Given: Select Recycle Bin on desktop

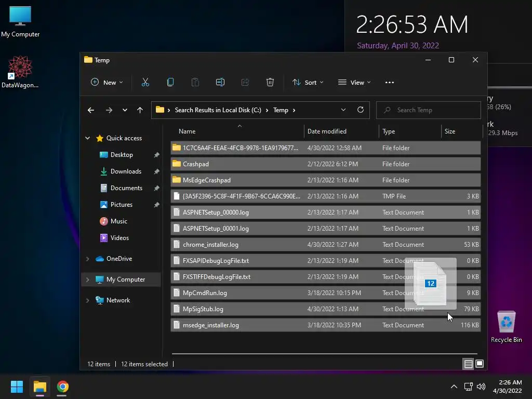Looking at the screenshot, I should point(506,326).
